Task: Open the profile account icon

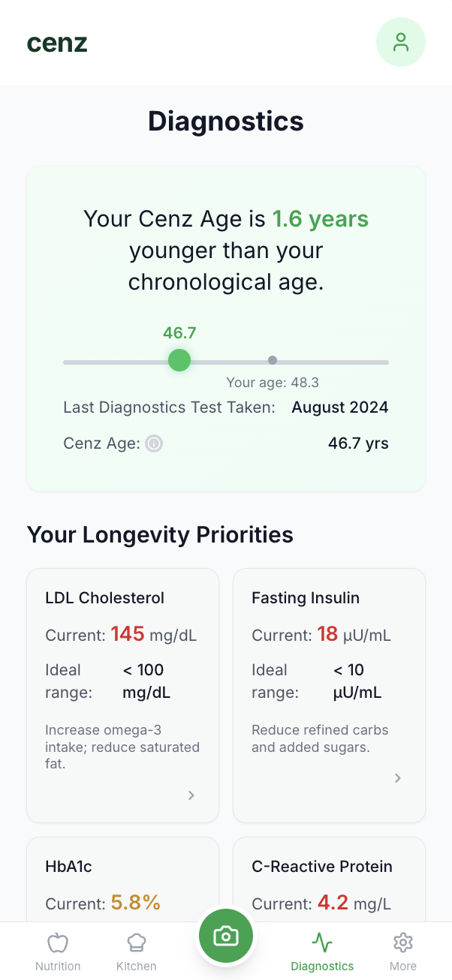Action: [400, 42]
